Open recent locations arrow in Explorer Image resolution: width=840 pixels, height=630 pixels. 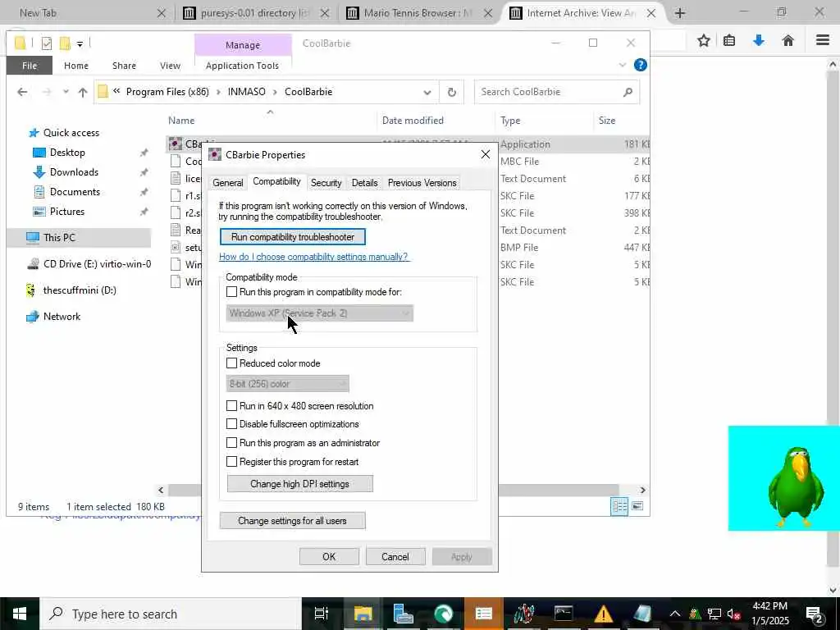click(66, 92)
